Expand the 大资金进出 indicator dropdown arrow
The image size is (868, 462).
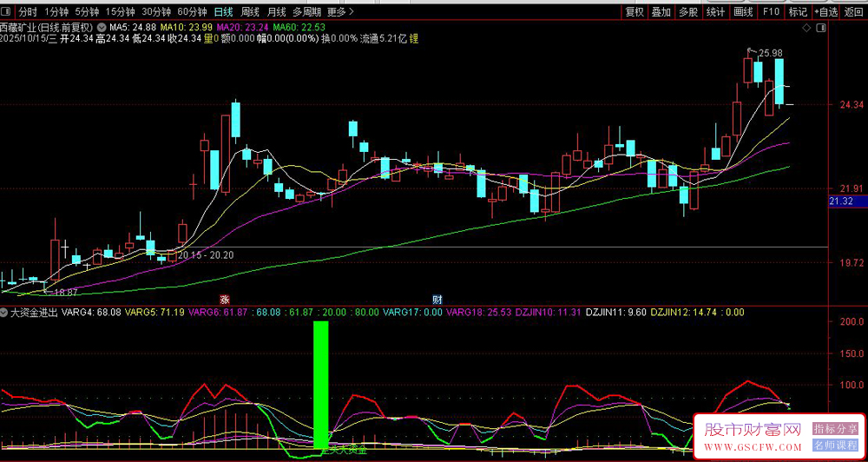coord(5,312)
